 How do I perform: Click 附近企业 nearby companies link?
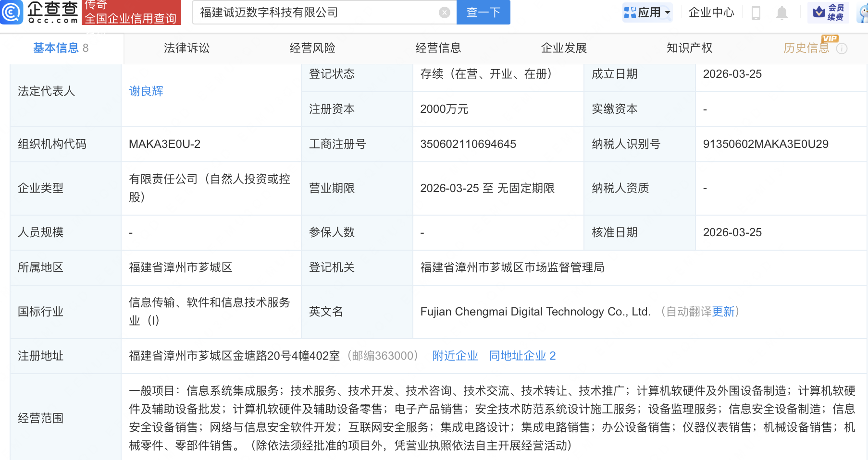click(x=455, y=356)
